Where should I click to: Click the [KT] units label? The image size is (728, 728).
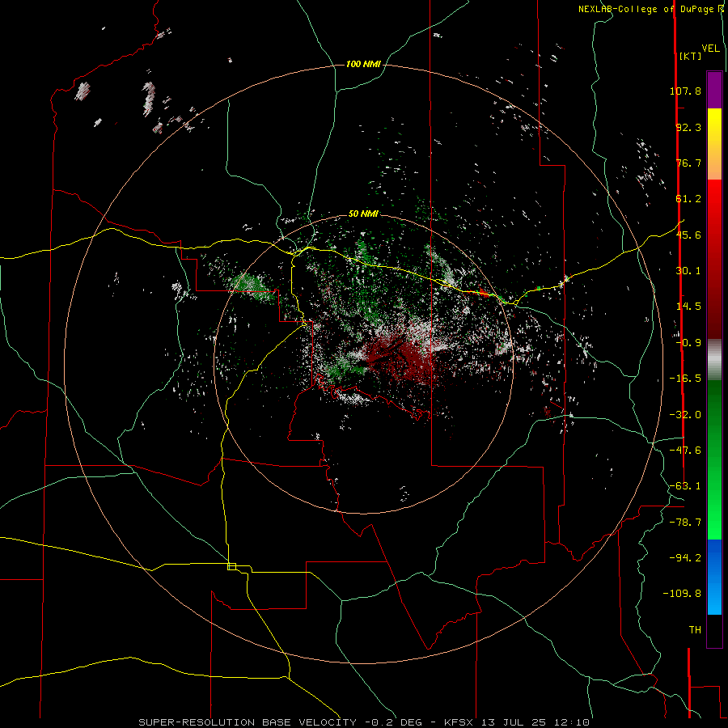click(x=690, y=56)
